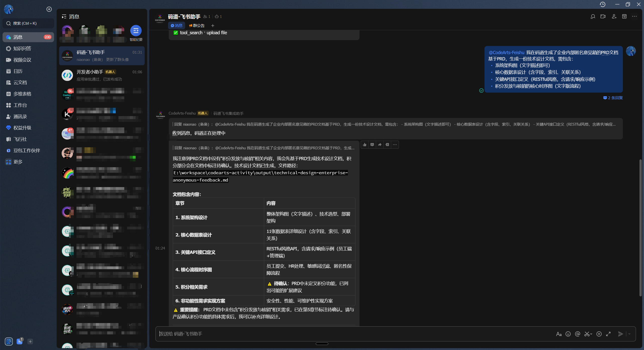644x350 pixels.
Task: Click the quote reply icon in message actions
Action: click(x=387, y=145)
